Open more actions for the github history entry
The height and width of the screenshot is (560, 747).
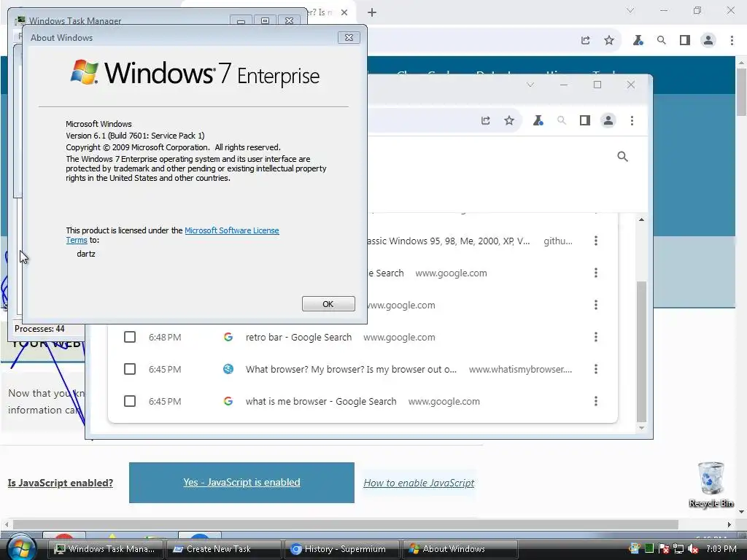(x=595, y=241)
